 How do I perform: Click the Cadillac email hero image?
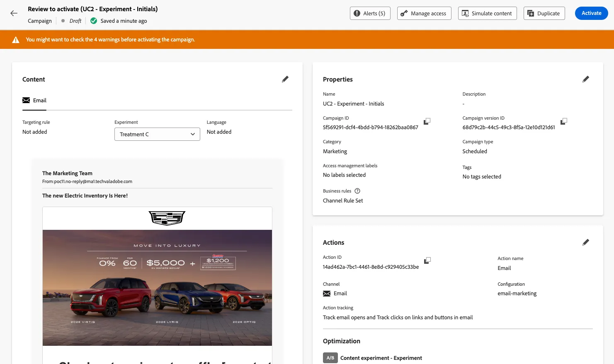(x=157, y=288)
